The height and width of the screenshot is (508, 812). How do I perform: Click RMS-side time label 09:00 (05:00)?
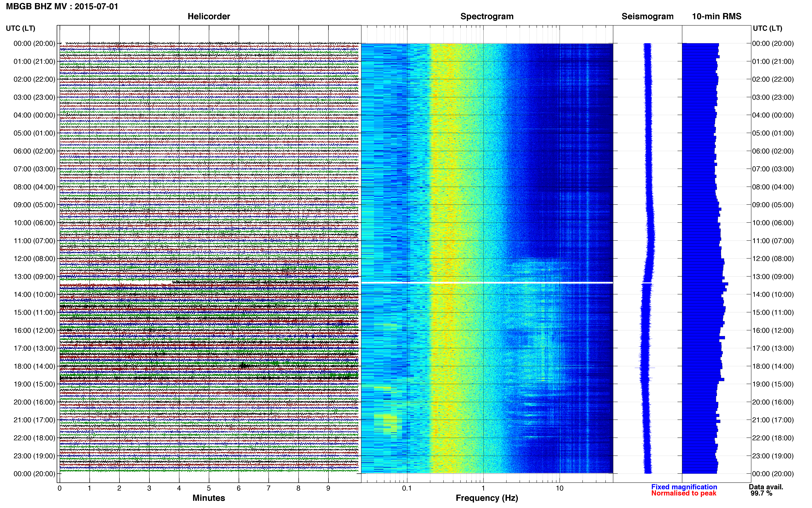773,205
